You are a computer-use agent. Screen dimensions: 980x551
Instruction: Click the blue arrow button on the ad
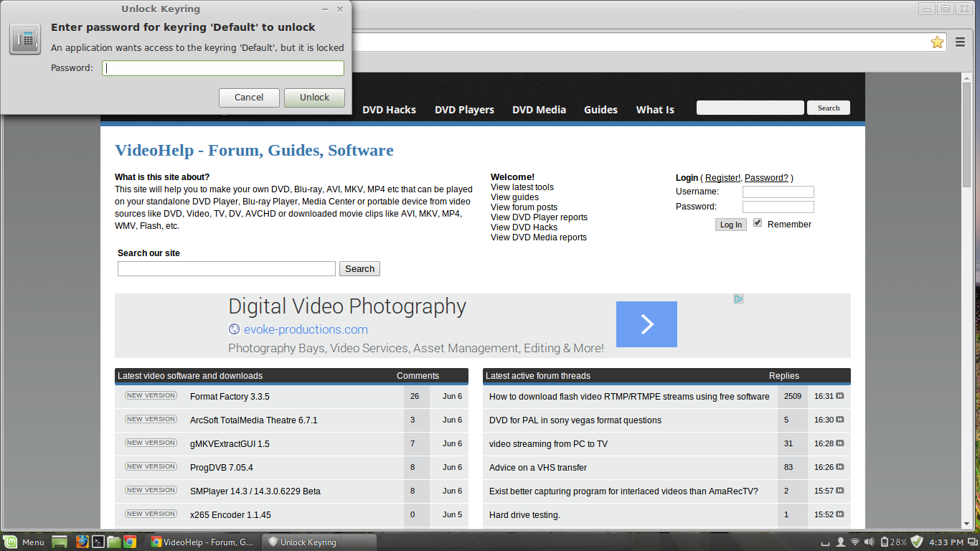pyautogui.click(x=646, y=324)
